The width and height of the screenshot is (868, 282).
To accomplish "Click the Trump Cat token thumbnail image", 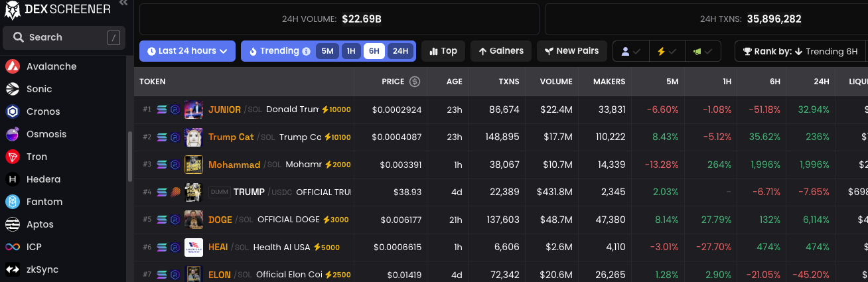I will point(194,137).
